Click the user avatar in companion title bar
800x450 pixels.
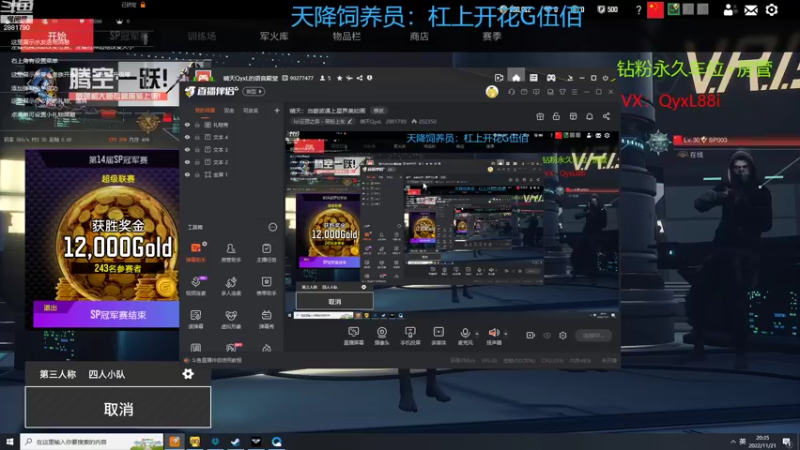[x=492, y=92]
